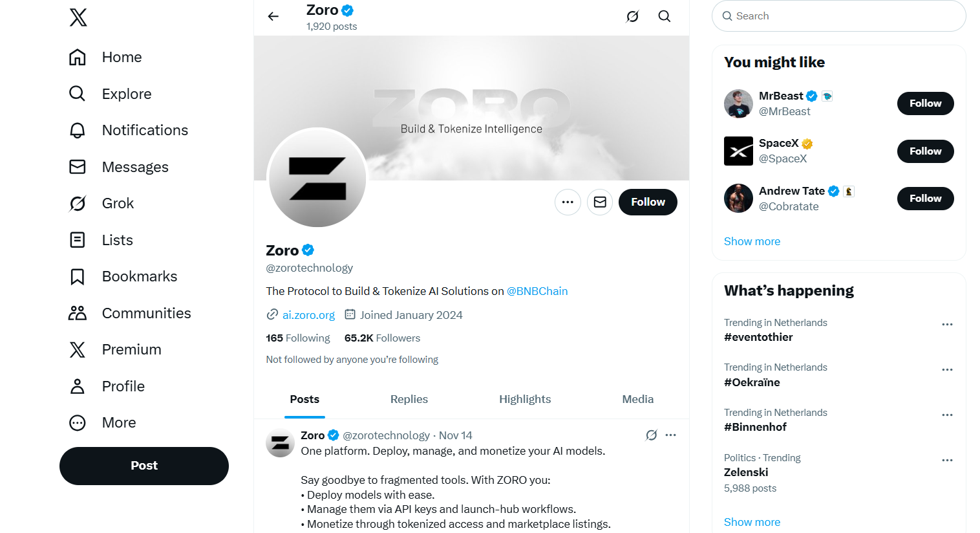Open options for #eventothier trend
Viewport: 980px width, 533px height.
coord(947,325)
